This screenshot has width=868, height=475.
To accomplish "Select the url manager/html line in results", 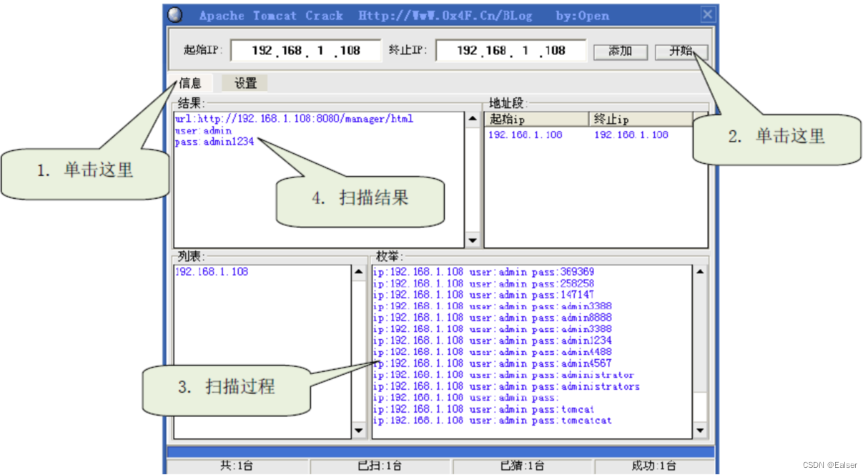I will coord(294,119).
